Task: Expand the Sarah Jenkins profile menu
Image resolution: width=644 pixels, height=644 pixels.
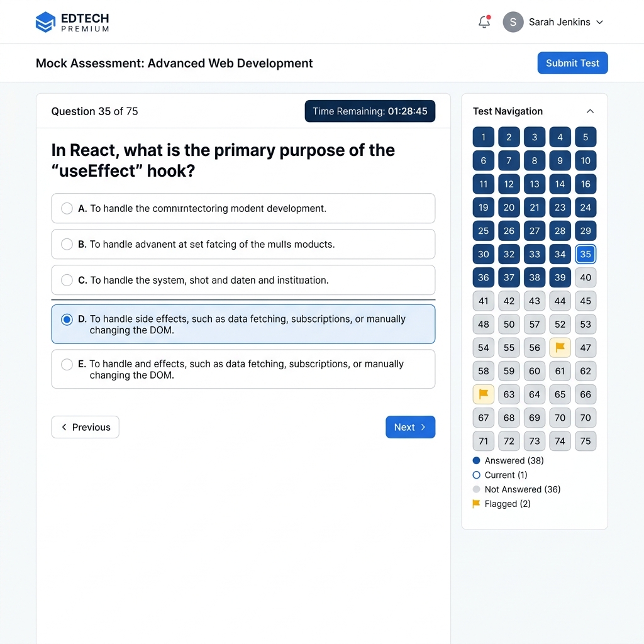Action: [559, 22]
